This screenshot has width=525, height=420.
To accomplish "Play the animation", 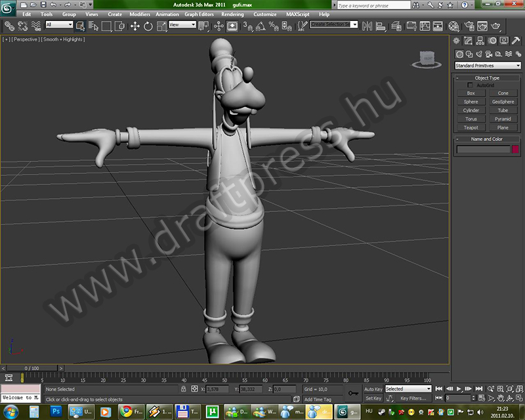I will click(459, 388).
